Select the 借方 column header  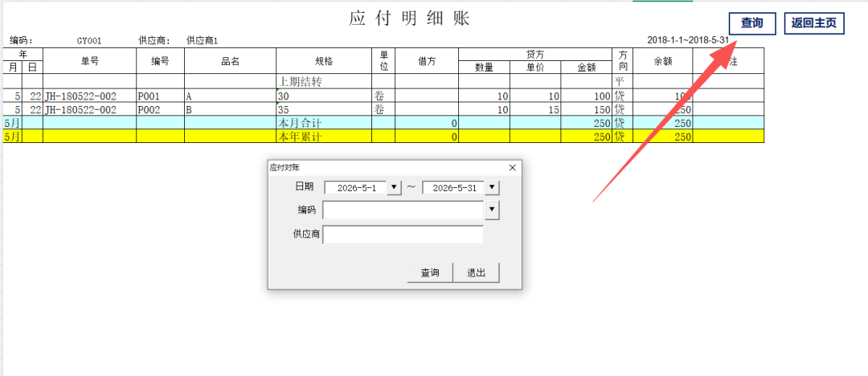pos(427,61)
